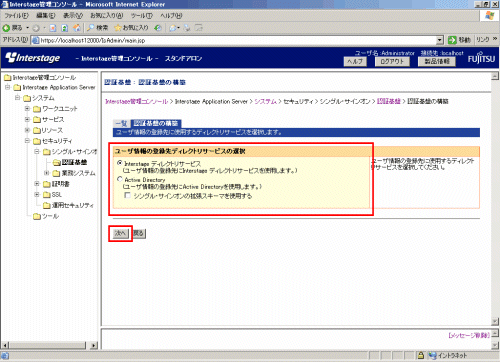This screenshot has height=362, width=500.
Task: Click the Interstage管理コンソール breadcrumb link
Action: pos(136,101)
